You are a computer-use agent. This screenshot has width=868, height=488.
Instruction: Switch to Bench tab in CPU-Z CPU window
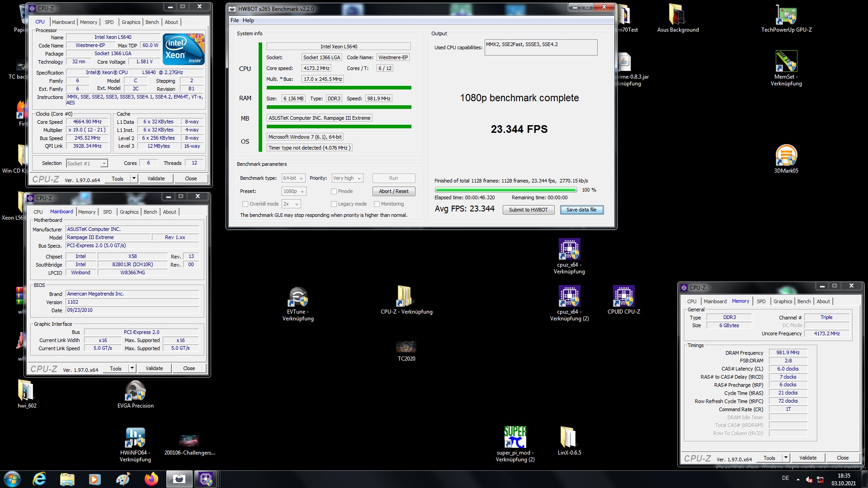pyautogui.click(x=152, y=22)
